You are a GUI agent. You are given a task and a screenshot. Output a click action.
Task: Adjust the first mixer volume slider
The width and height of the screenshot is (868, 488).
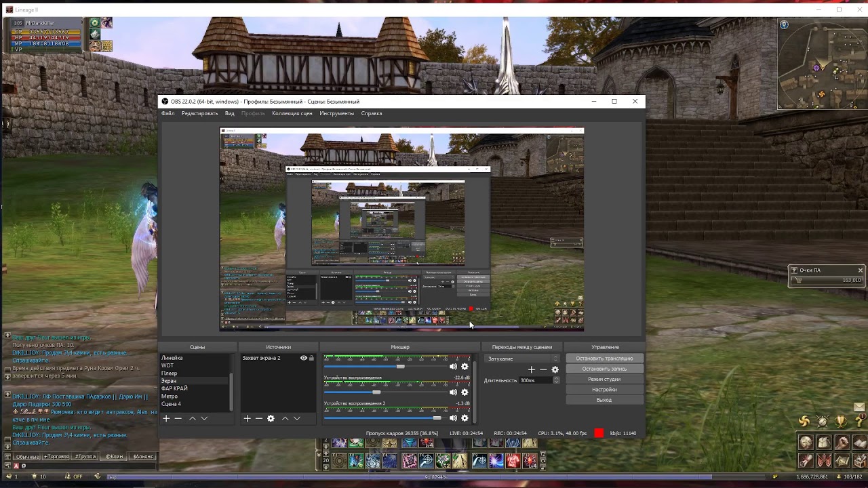coord(401,367)
